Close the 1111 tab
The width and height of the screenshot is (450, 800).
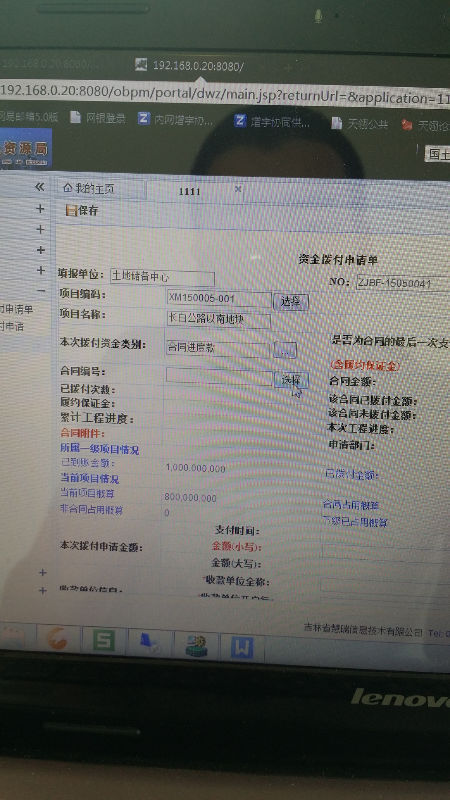(x=238, y=189)
